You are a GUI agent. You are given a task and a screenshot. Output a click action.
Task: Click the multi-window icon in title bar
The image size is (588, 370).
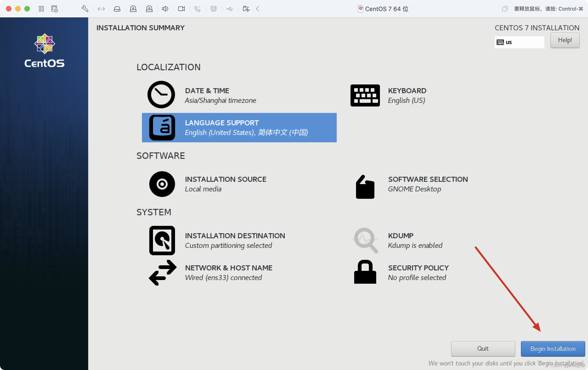pos(505,9)
